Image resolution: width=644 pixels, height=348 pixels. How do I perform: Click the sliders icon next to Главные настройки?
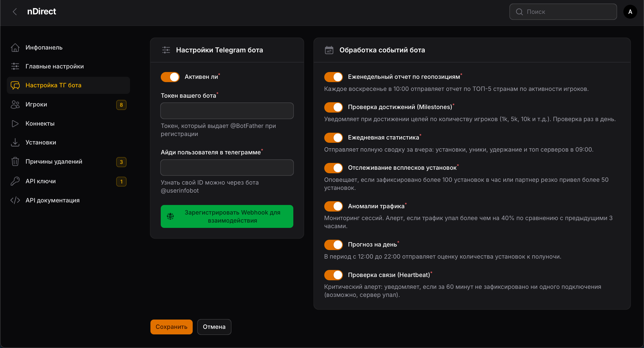pos(15,66)
